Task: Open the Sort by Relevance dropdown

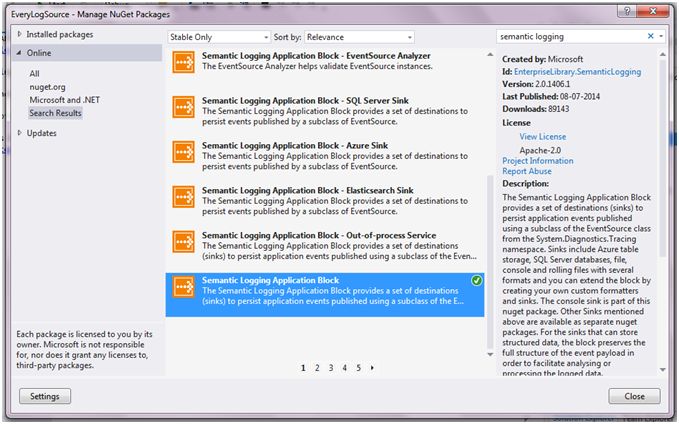Action: click(x=359, y=37)
